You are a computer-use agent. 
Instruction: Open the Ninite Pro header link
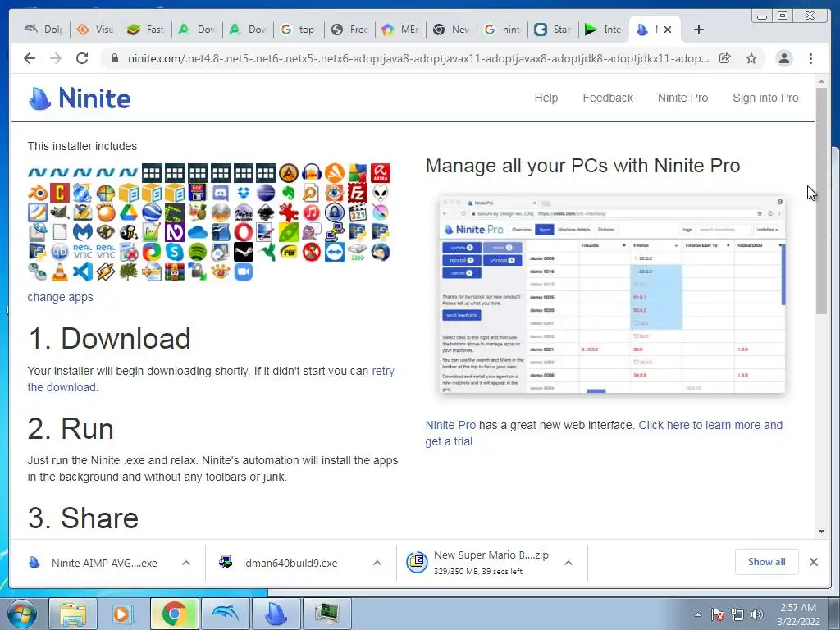pyautogui.click(x=682, y=98)
